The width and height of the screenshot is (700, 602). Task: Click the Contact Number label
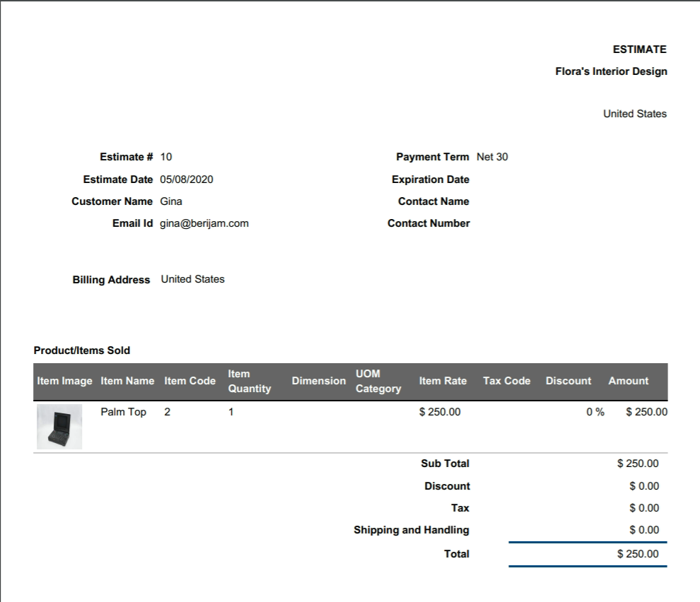point(428,223)
